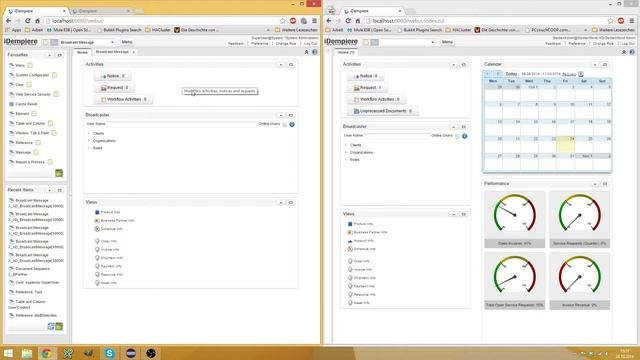
Task: Click refresh icon in Recent Items panel
Action: click(51, 326)
